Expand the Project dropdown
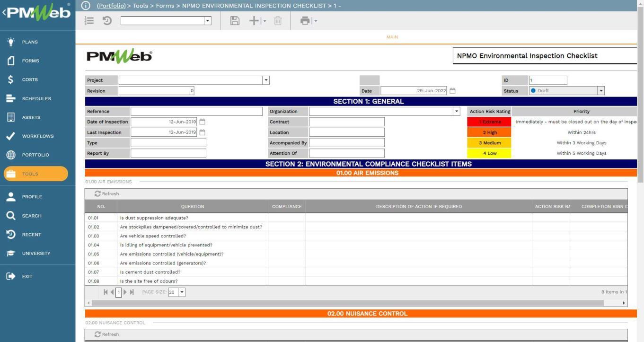 (x=266, y=80)
